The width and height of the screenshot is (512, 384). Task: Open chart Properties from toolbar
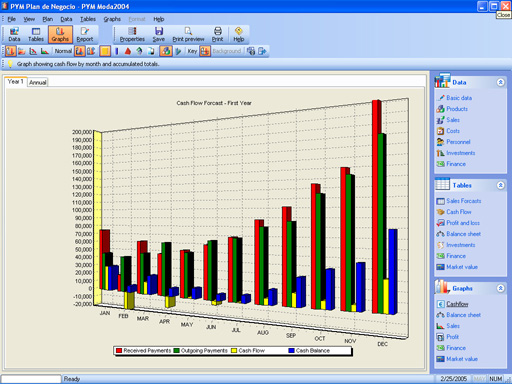pos(132,35)
